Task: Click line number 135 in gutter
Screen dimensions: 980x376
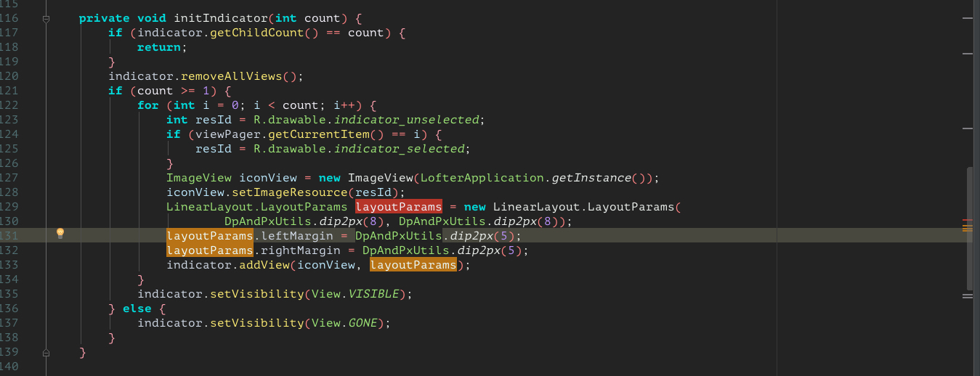Action: coord(10,294)
